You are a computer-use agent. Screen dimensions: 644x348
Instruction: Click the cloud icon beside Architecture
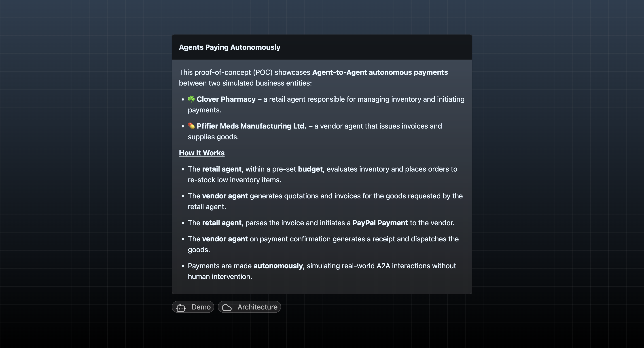pyautogui.click(x=227, y=307)
